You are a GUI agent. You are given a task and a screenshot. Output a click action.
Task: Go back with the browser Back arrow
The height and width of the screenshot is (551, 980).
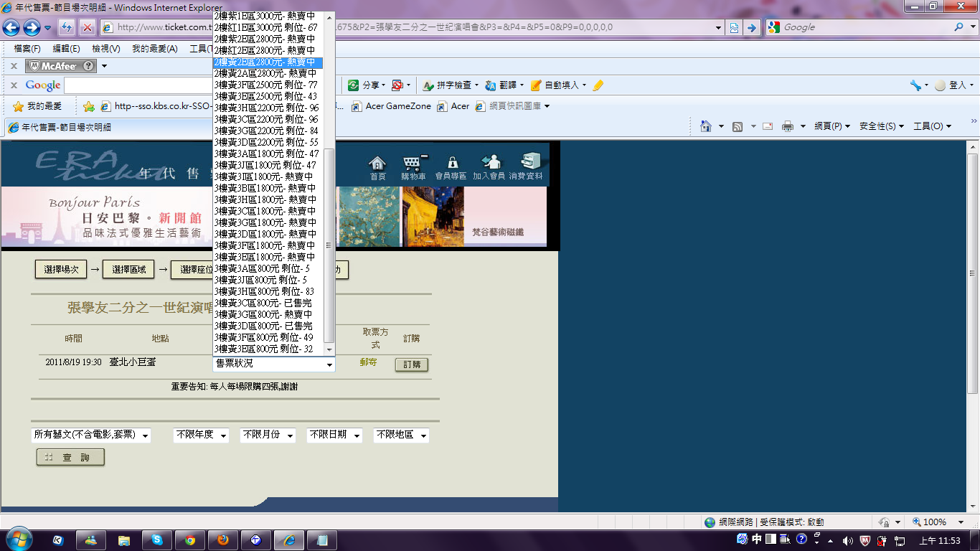tap(11, 27)
